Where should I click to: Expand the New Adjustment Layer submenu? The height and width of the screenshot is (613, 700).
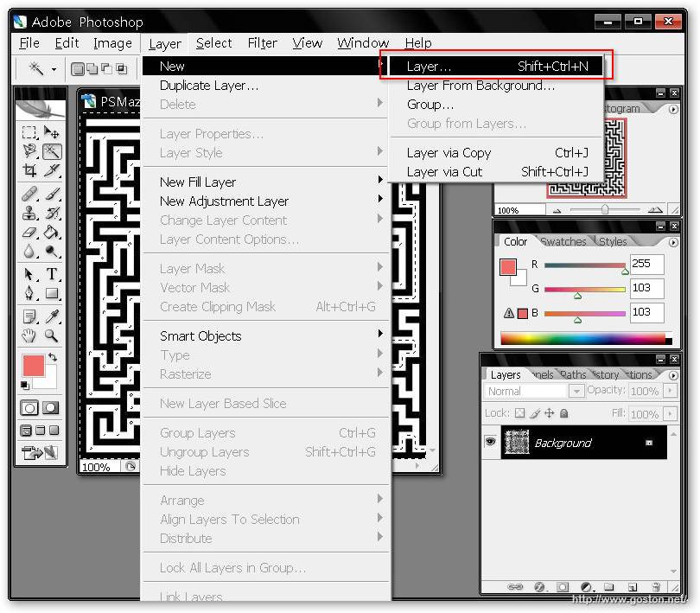pyautogui.click(x=266, y=201)
